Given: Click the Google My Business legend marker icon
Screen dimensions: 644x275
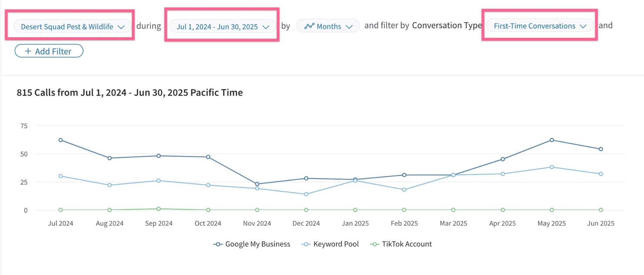Looking at the screenshot, I should [218, 244].
